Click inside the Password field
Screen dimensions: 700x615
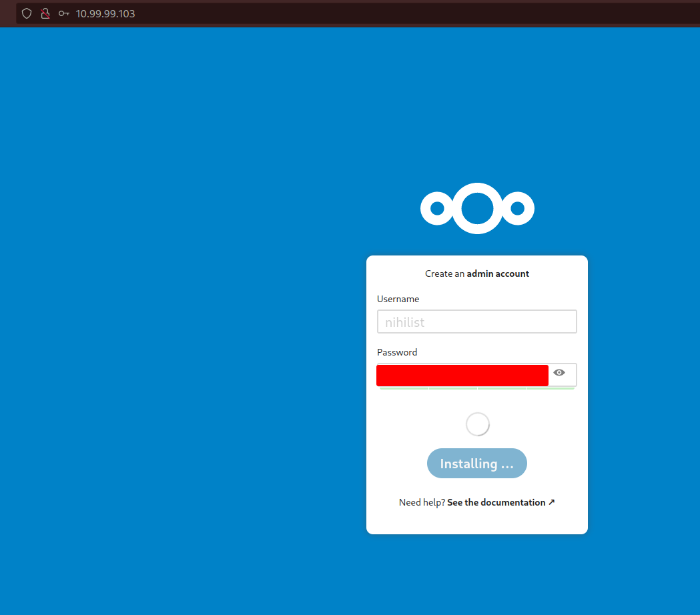[x=476, y=375]
